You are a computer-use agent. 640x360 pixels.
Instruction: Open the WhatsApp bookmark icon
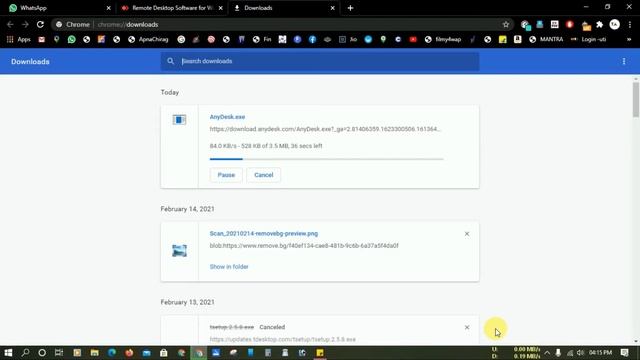coord(71,40)
